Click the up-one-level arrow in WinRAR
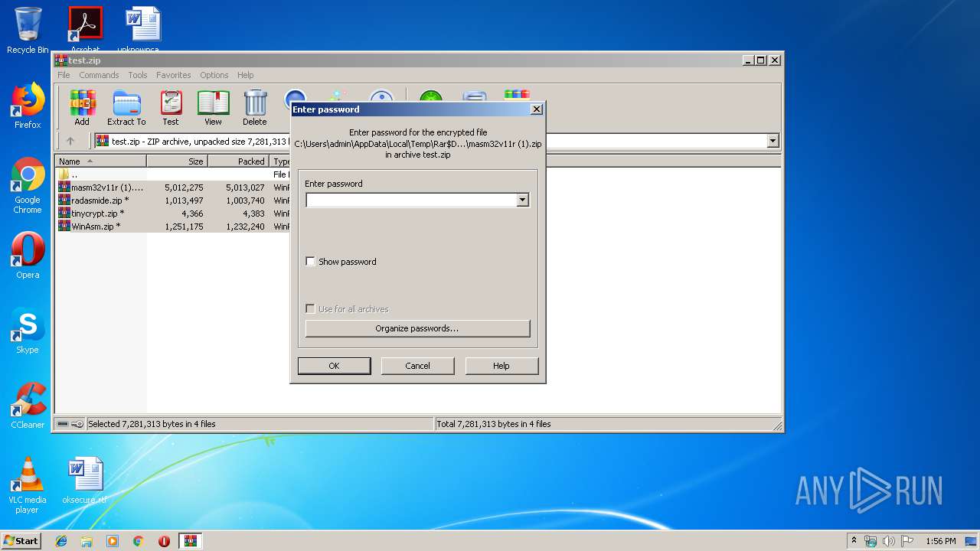Viewport: 980px width, 551px height. click(x=70, y=141)
